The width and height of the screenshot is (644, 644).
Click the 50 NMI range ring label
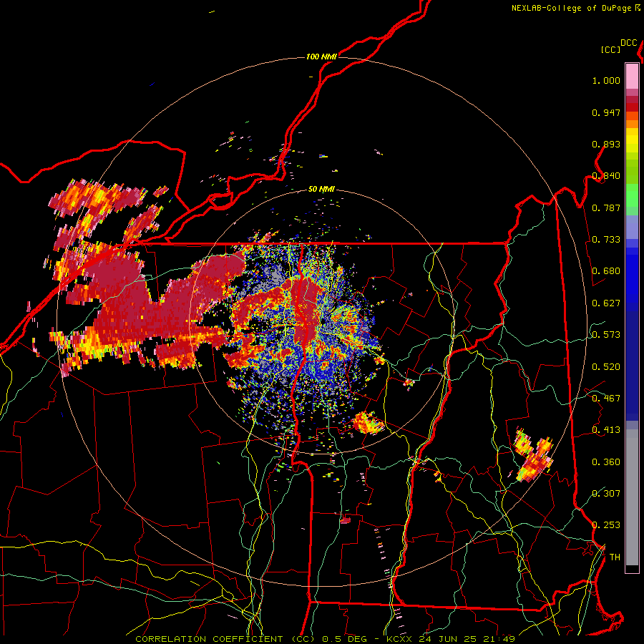click(321, 190)
